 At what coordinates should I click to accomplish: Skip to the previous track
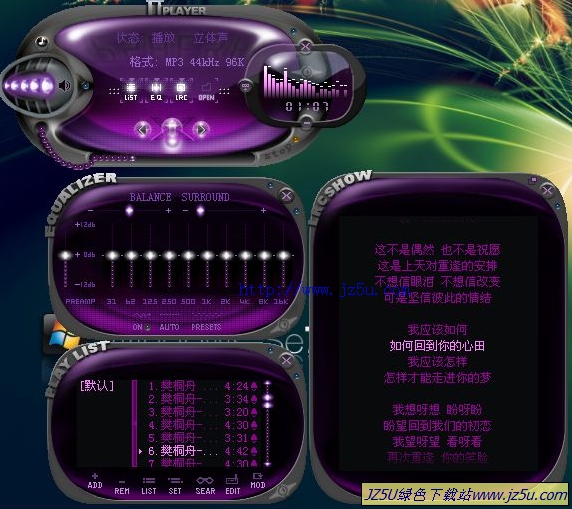pos(143,130)
